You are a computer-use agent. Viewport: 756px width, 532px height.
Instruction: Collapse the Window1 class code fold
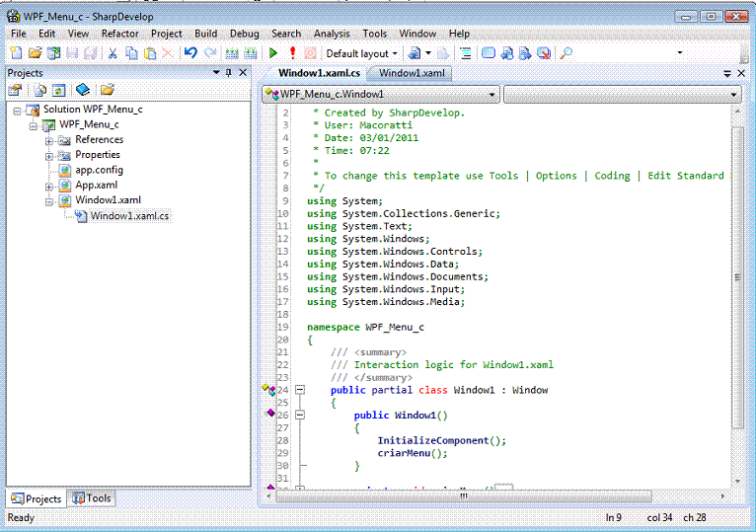click(x=300, y=389)
